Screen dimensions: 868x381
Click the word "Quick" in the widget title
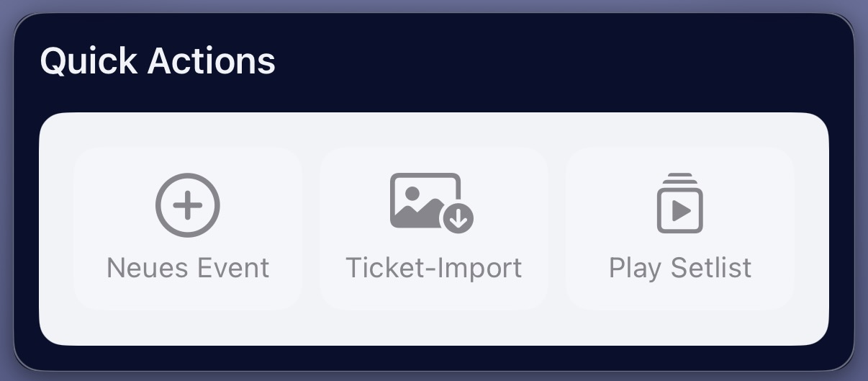click(89, 62)
